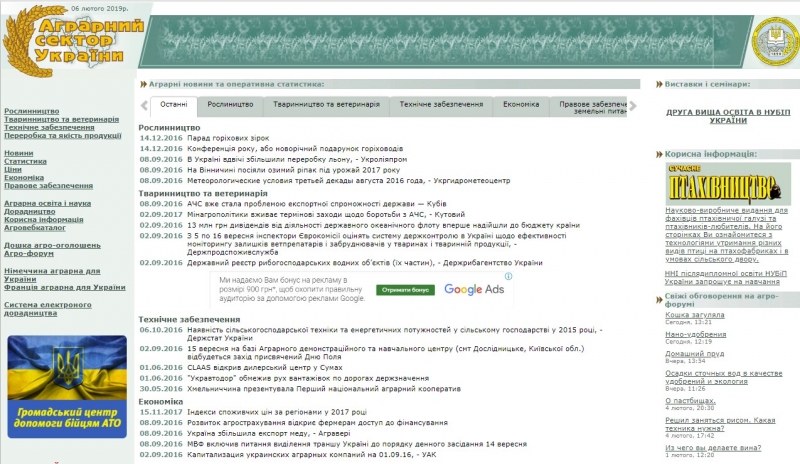
Task: Open the Науково-виробниче видання description link
Action: (728, 234)
